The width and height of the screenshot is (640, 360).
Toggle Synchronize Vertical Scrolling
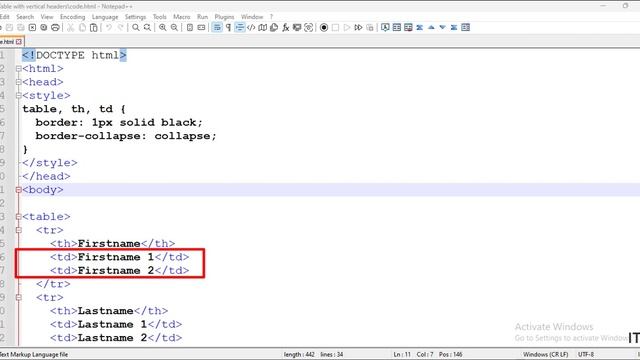click(x=190, y=27)
